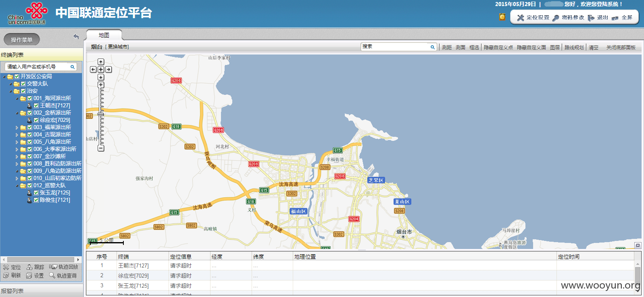Collapse the 开发区公安局 root node
644x297 pixels.
tap(4, 77)
